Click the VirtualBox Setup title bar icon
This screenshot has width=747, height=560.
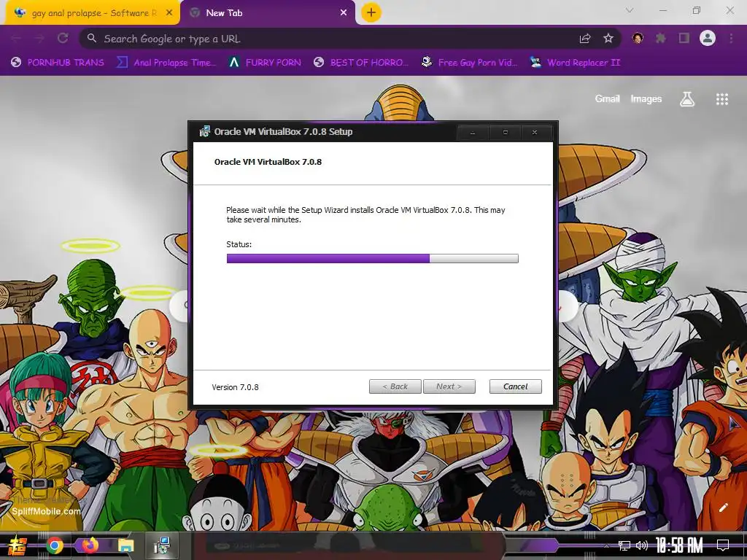coord(204,131)
